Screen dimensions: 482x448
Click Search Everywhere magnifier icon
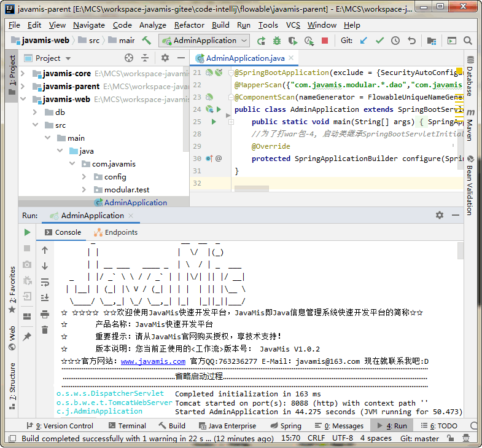[x=467, y=41]
